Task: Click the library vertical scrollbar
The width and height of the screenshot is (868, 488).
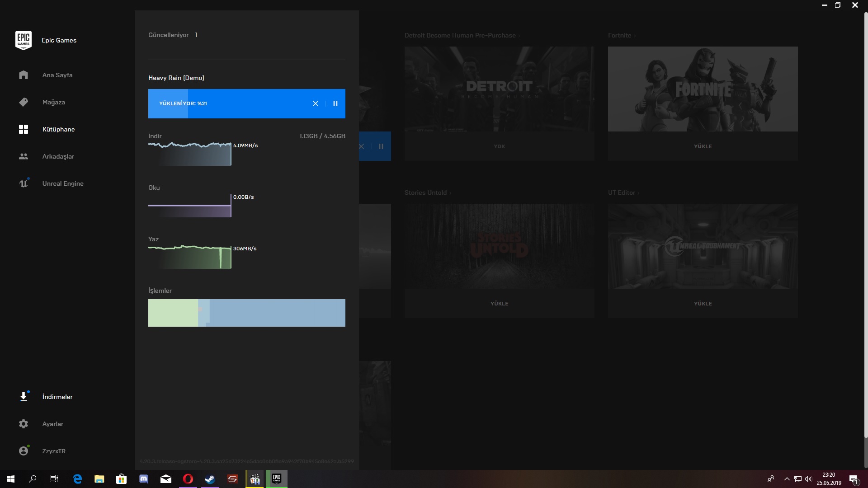Action: point(866,226)
